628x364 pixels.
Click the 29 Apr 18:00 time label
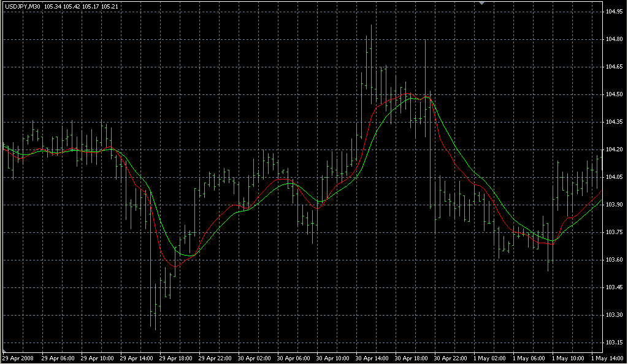point(175,358)
